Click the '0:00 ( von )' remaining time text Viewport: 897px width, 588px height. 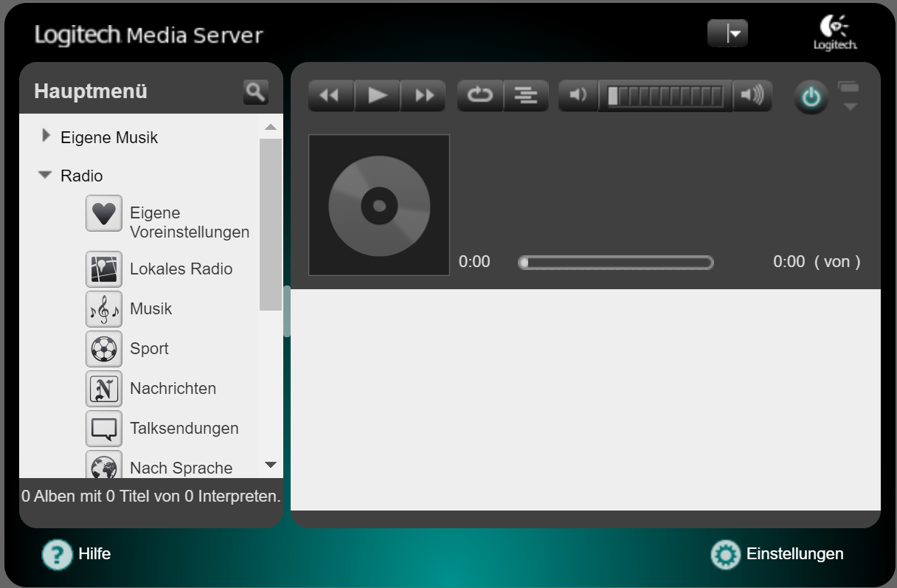tap(817, 262)
